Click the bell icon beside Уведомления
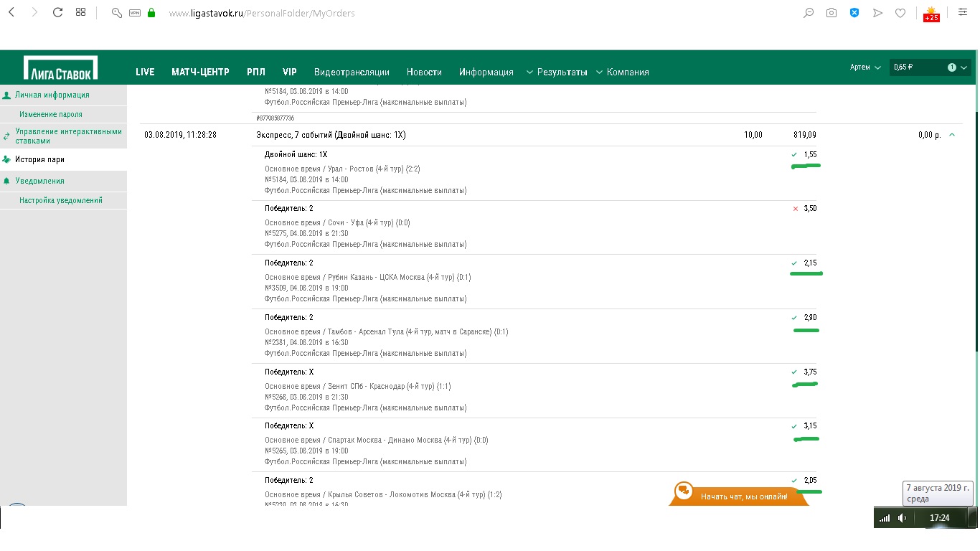Screen dimensions: 980x551 [x=6, y=181]
